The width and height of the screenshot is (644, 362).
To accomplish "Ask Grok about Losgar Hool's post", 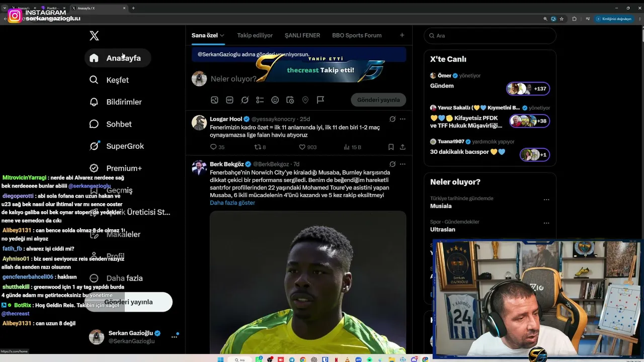I will pyautogui.click(x=392, y=119).
